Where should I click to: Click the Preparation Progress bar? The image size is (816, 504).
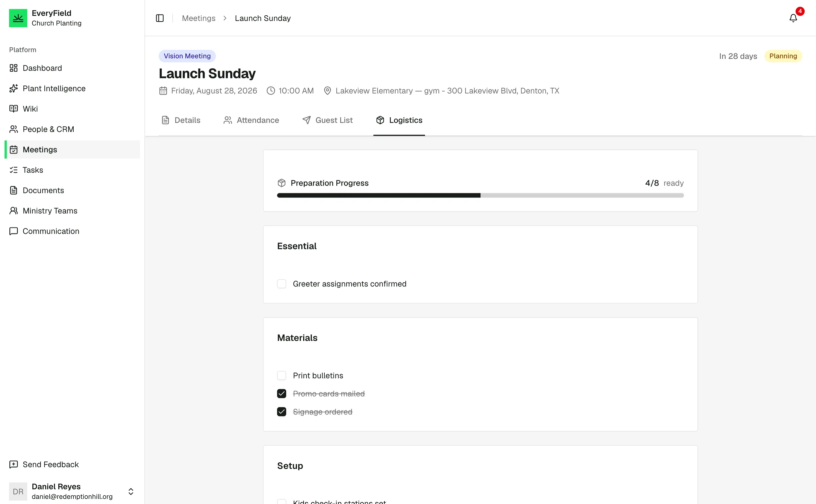coord(480,195)
